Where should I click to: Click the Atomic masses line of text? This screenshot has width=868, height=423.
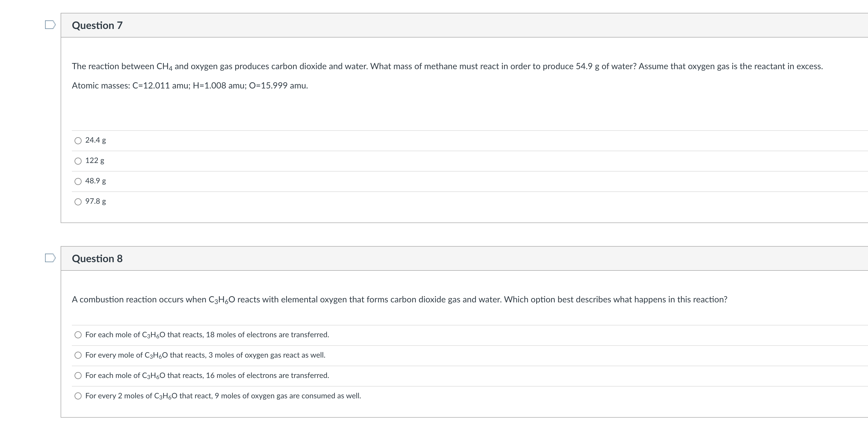[x=190, y=86]
